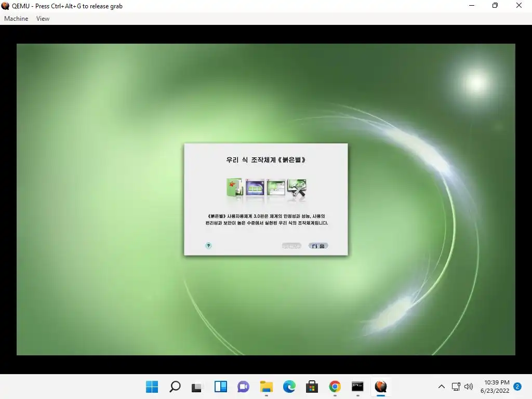Open the Chat app on the taskbar
Image resolution: width=532 pixels, height=399 pixels.
tap(243, 387)
